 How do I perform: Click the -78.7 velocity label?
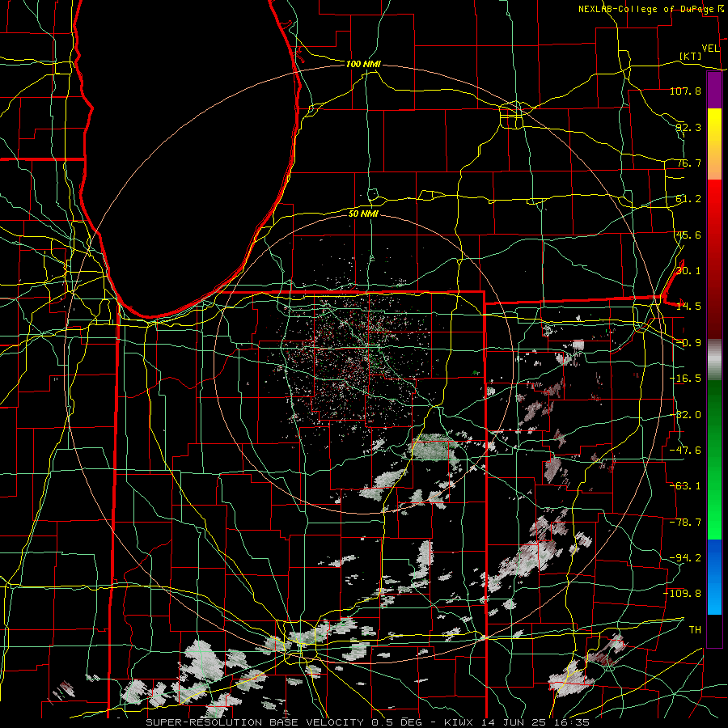click(x=685, y=523)
